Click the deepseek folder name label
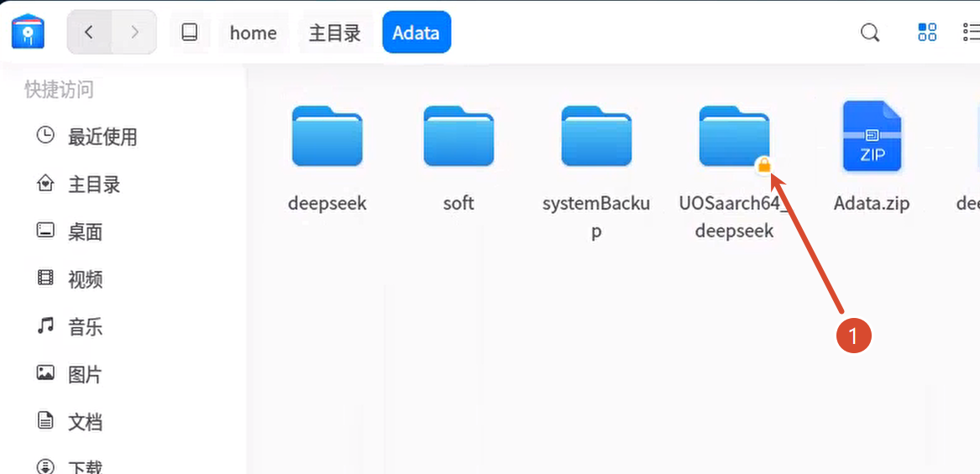This screenshot has height=474, width=980. 327,204
